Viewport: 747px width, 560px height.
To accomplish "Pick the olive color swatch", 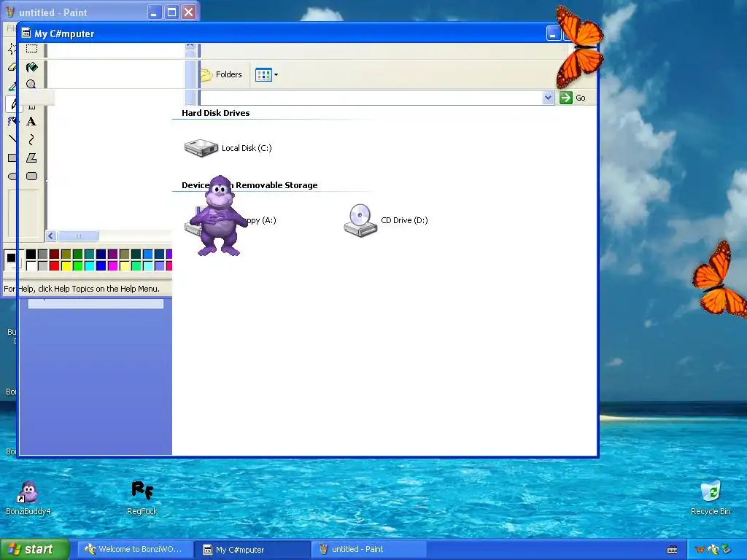I will point(66,254).
